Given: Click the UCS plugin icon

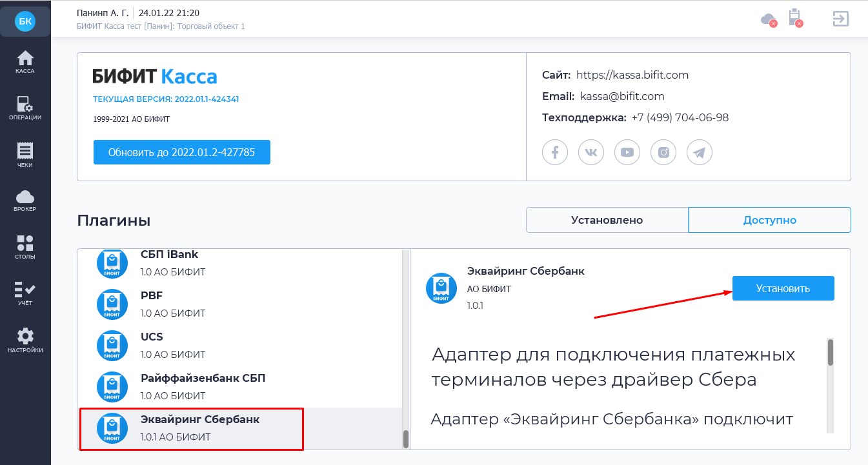Looking at the screenshot, I should pyautogui.click(x=112, y=345).
